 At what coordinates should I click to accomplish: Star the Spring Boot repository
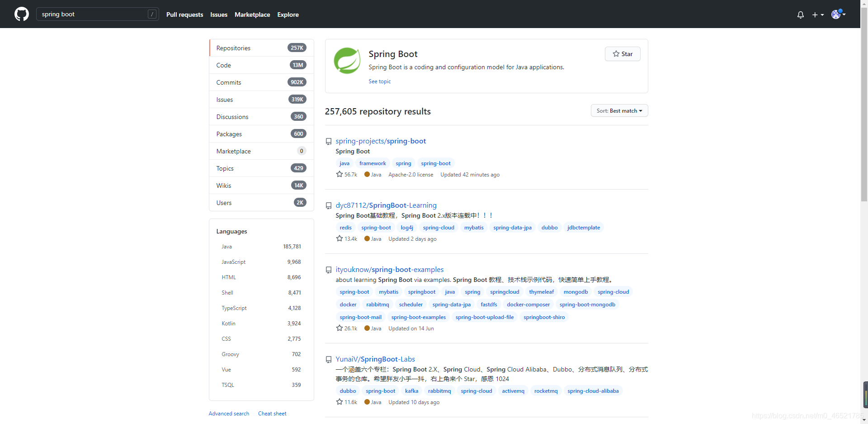(622, 53)
